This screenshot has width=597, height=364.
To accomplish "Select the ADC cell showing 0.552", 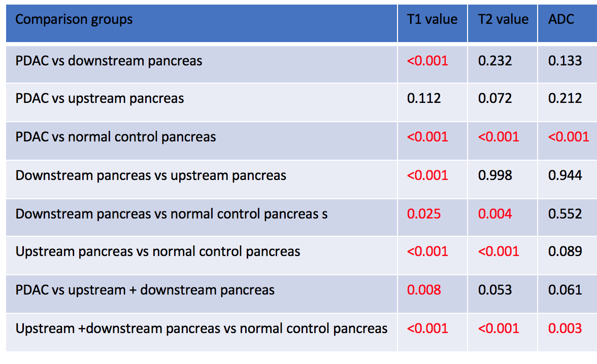I will click(565, 213).
